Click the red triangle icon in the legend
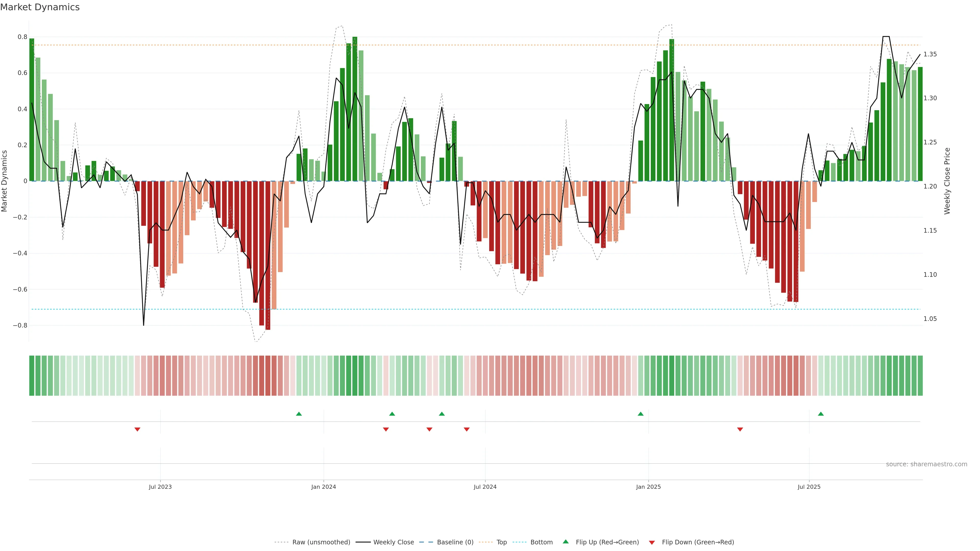Screen dimensions: 980x551 click(652, 542)
